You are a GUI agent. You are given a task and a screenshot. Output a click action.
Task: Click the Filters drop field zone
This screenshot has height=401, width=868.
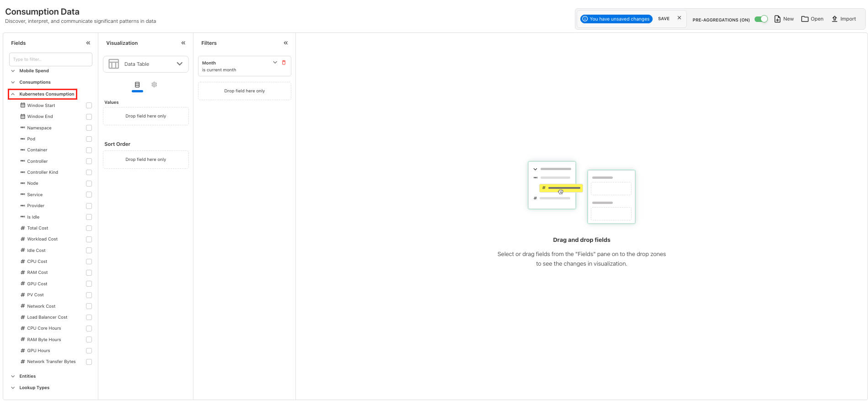245,91
